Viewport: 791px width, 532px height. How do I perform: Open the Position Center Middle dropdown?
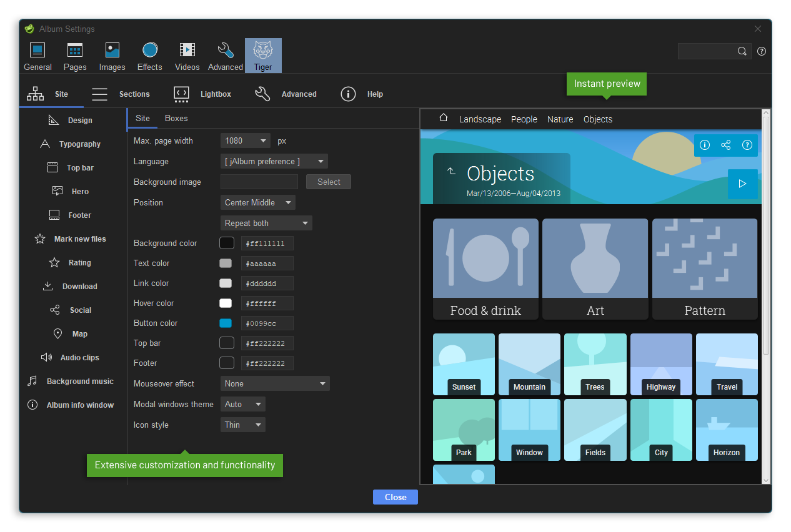coord(257,202)
